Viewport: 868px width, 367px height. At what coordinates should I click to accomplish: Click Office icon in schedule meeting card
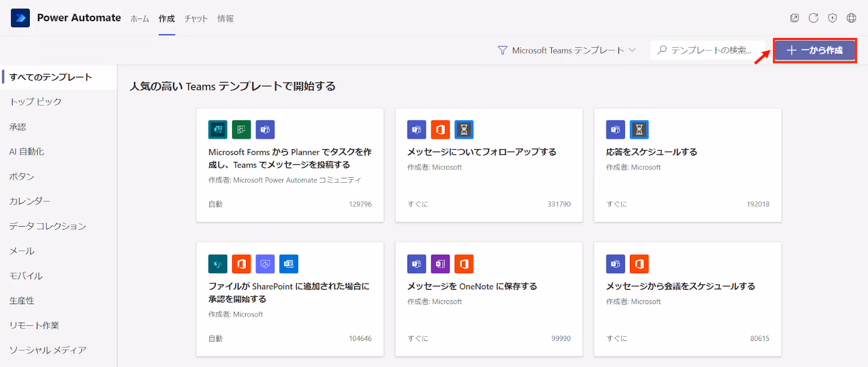click(x=639, y=264)
